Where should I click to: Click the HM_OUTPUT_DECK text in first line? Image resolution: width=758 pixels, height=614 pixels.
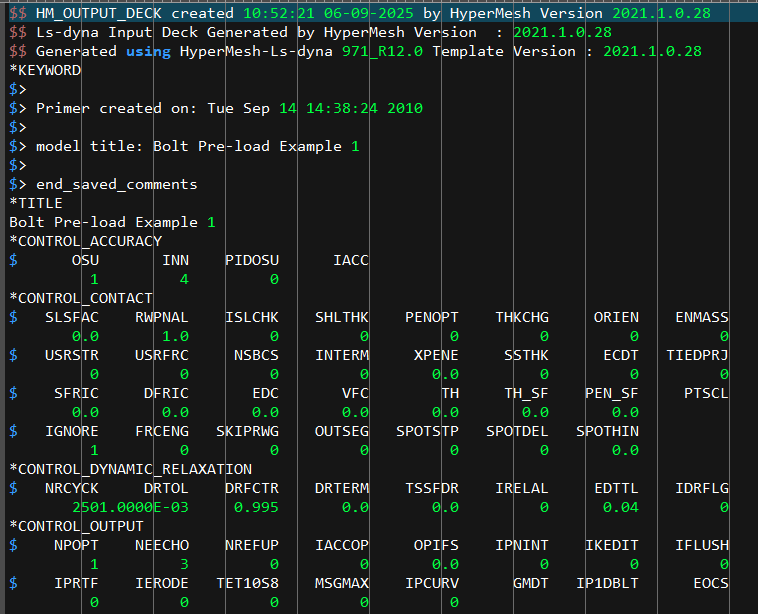pos(99,13)
